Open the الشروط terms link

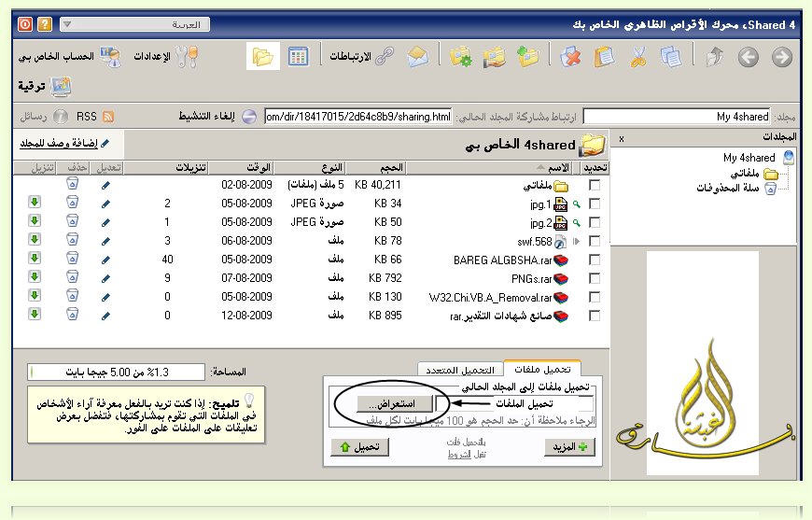[x=459, y=455]
